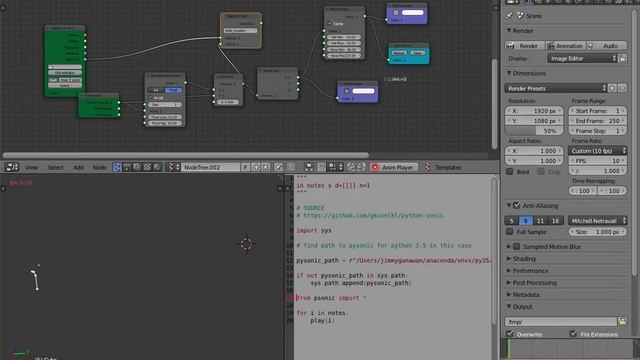The height and width of the screenshot is (360, 640).
Task: Click red record icon on Anim Player
Action: [x=375, y=167]
